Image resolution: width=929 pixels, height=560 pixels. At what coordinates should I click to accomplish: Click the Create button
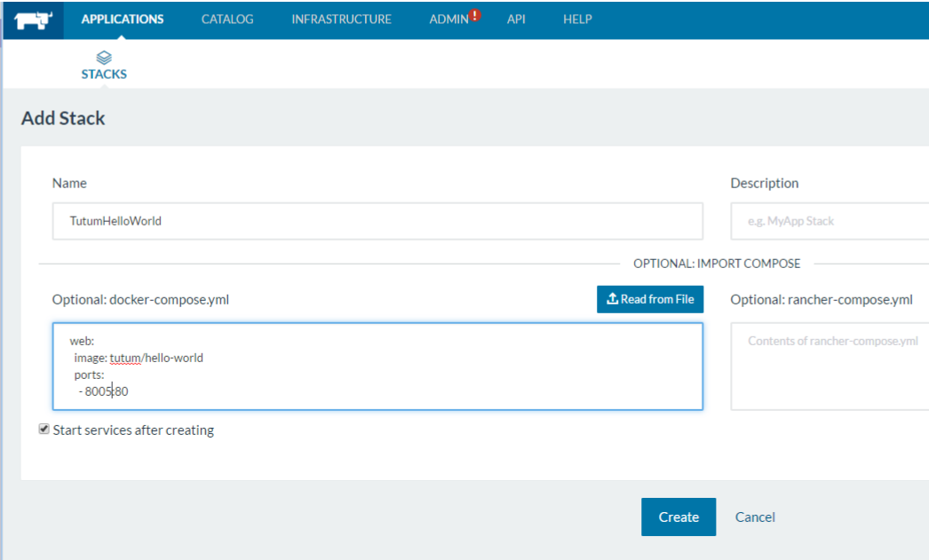point(678,517)
